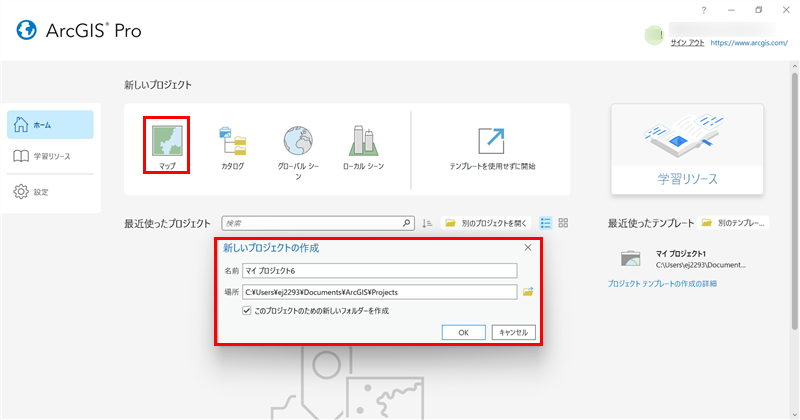Click Cancel (キャンセル) in new project dialog
The height and width of the screenshot is (420, 800).
coord(513,332)
